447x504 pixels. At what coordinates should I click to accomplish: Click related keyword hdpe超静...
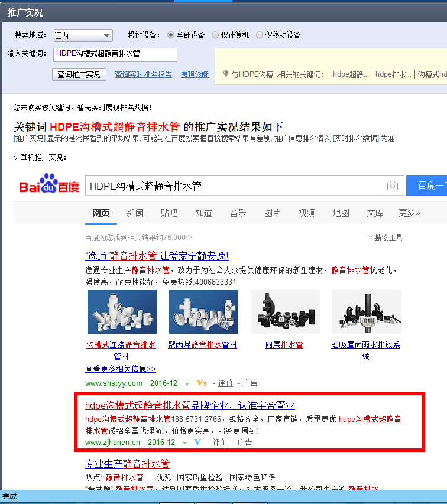(351, 74)
